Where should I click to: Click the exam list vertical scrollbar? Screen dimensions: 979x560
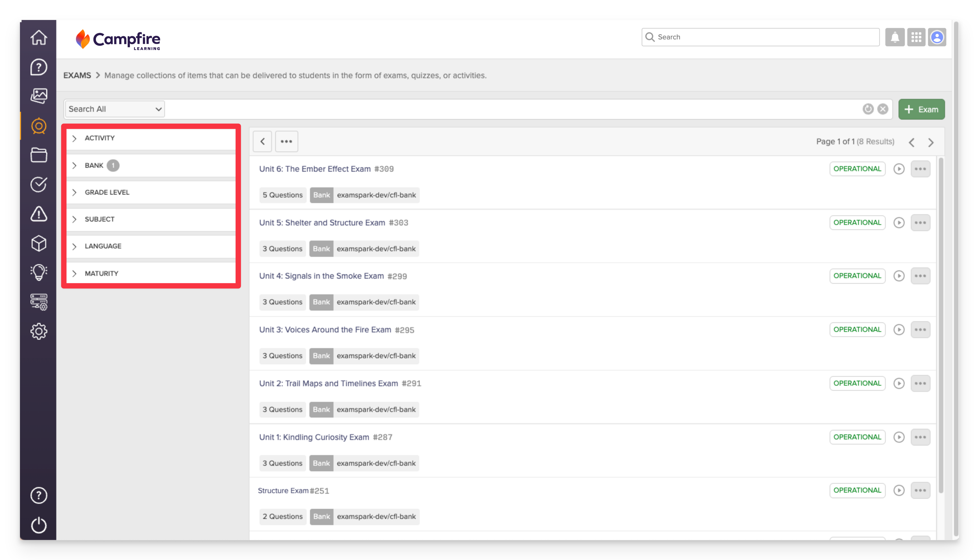(941, 325)
